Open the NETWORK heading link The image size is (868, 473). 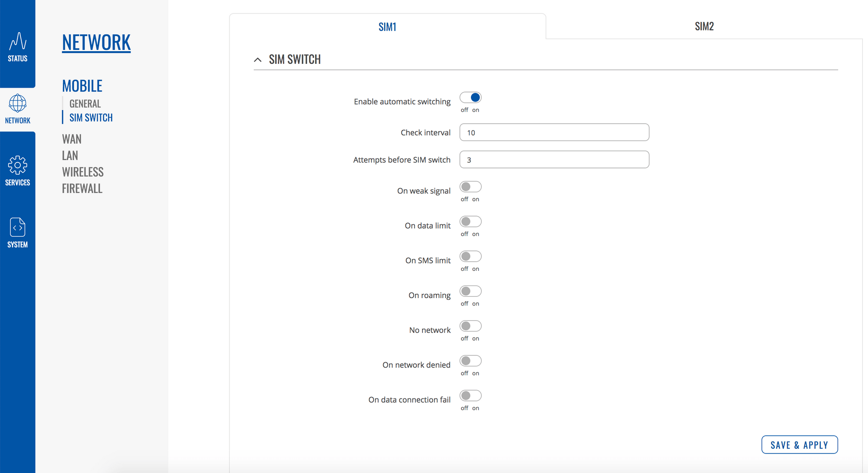(x=96, y=43)
